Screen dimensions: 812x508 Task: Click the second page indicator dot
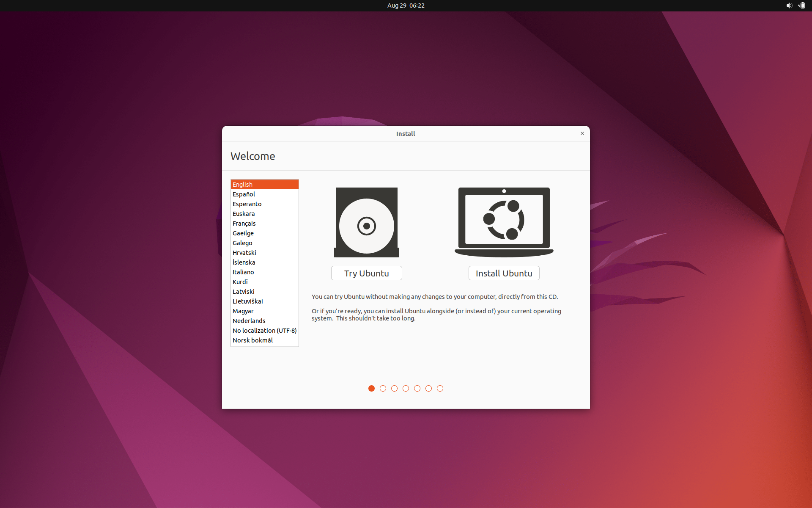tap(383, 388)
